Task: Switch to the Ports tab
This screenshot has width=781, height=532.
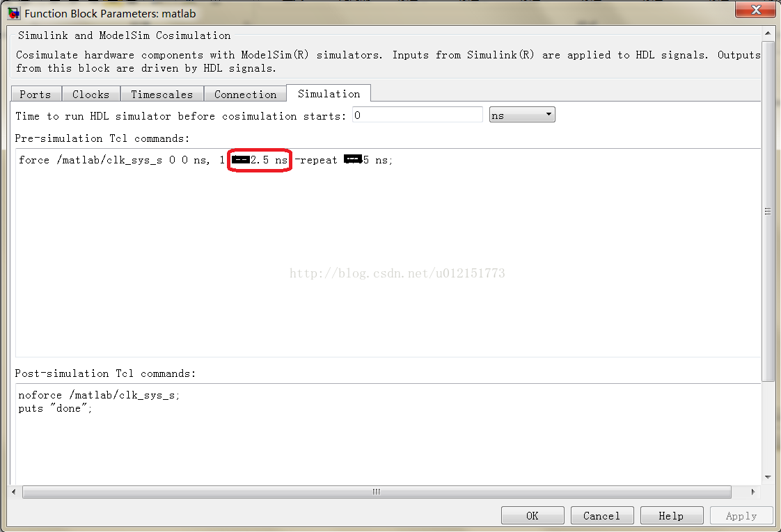Action: 36,94
